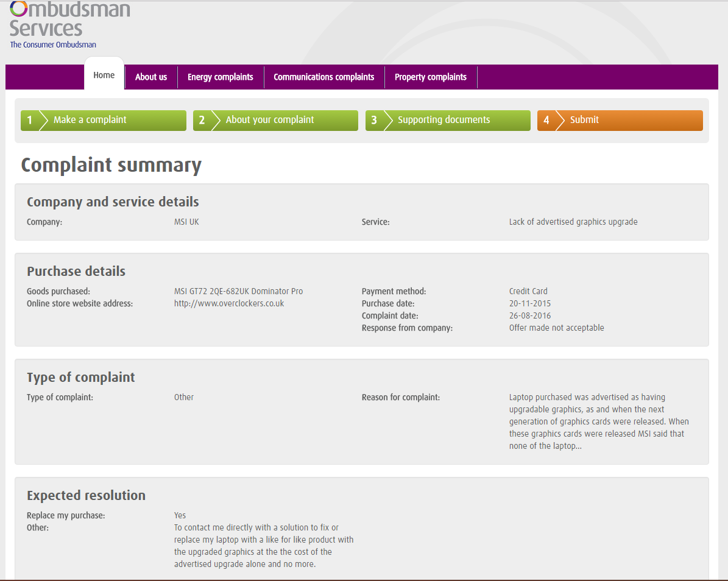Open Communications complaints menu item
Viewport: 728px width, 581px height.
[323, 77]
